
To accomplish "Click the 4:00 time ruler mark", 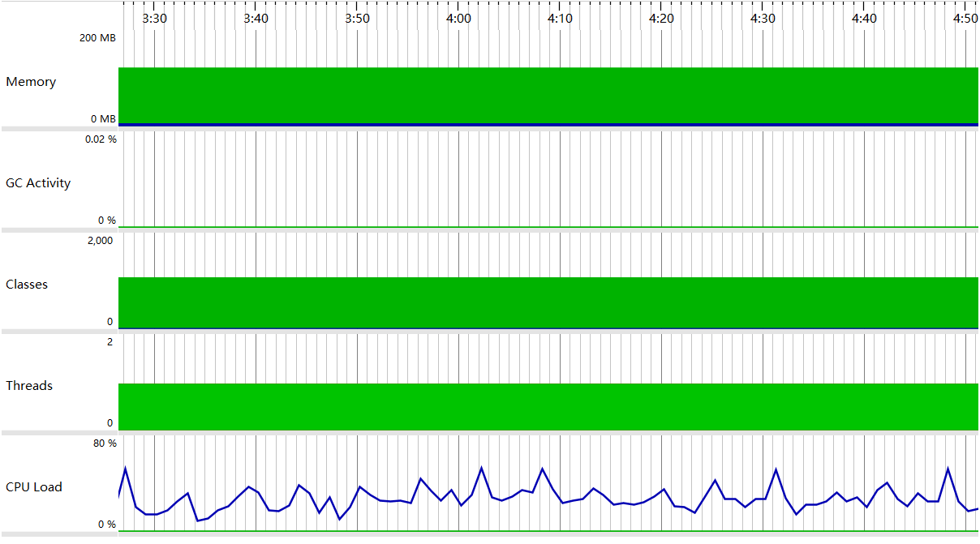I will click(458, 18).
